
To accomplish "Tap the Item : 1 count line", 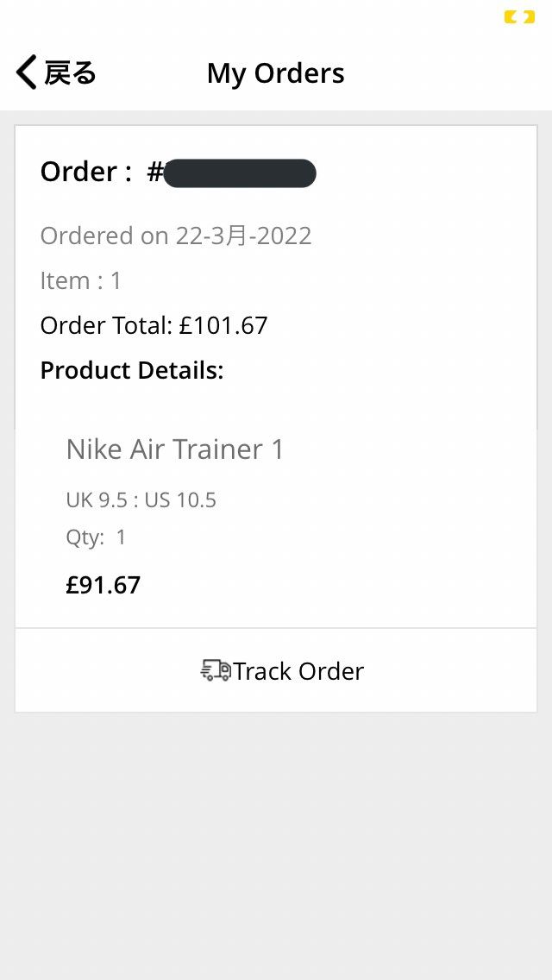I will coord(80,280).
